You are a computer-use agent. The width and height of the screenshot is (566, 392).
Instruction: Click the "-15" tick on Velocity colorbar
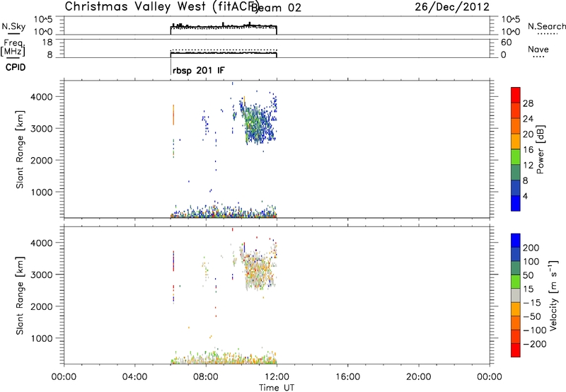tap(531, 303)
